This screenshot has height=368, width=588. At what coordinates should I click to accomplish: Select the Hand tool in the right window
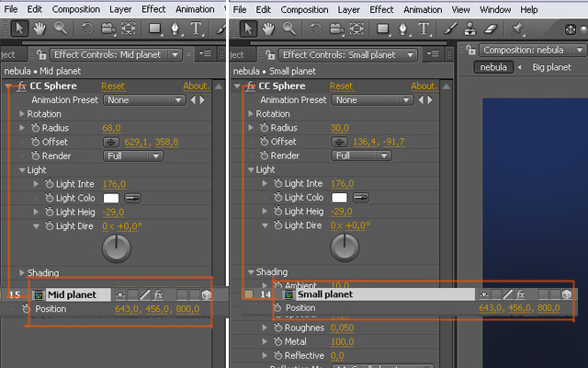coord(268,29)
